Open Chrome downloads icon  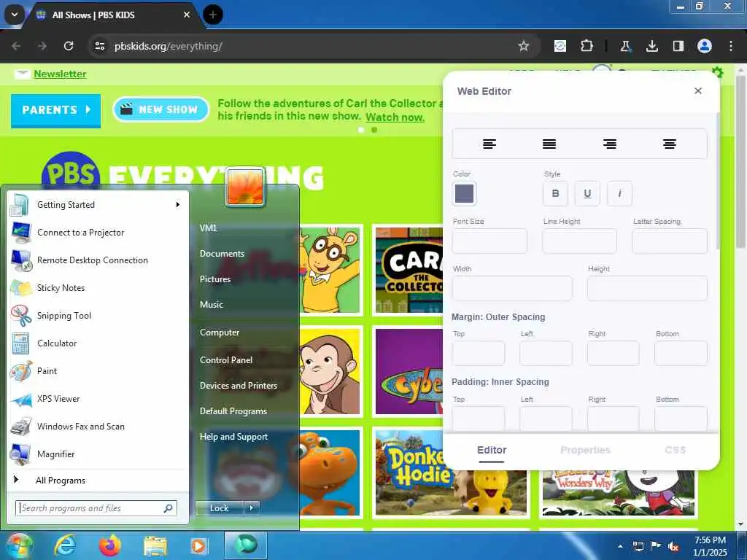point(651,46)
